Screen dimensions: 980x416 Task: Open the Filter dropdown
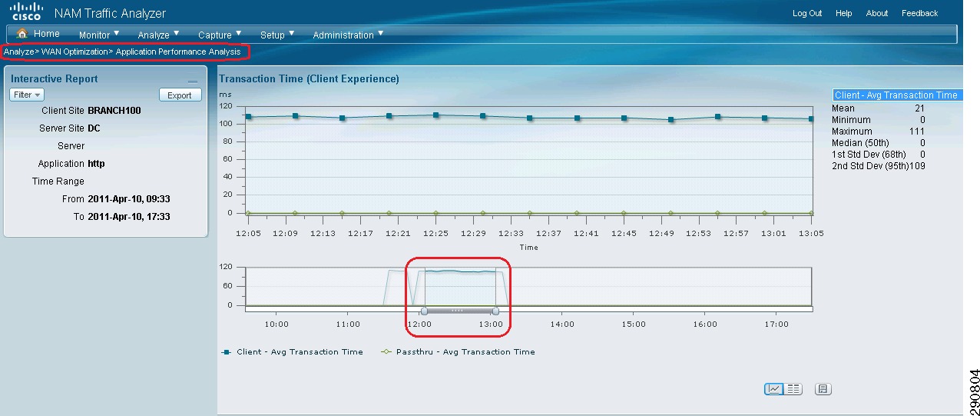pos(27,95)
